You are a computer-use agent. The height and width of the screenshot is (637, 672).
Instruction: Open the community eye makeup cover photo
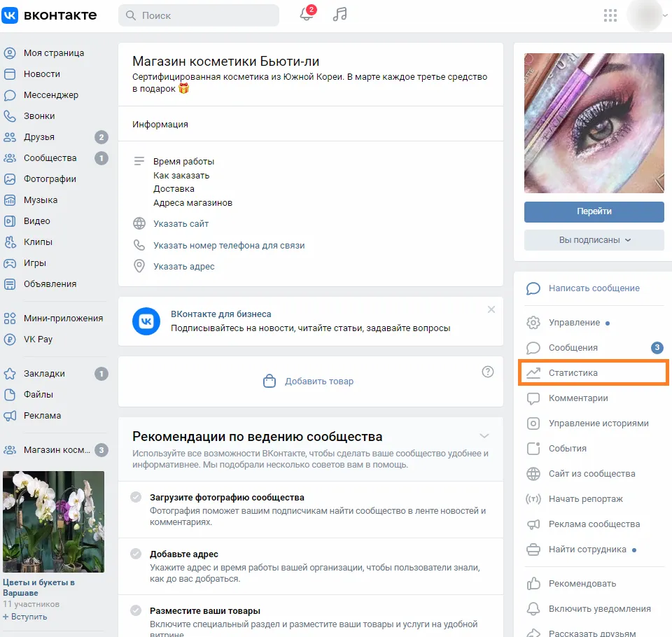(x=594, y=123)
